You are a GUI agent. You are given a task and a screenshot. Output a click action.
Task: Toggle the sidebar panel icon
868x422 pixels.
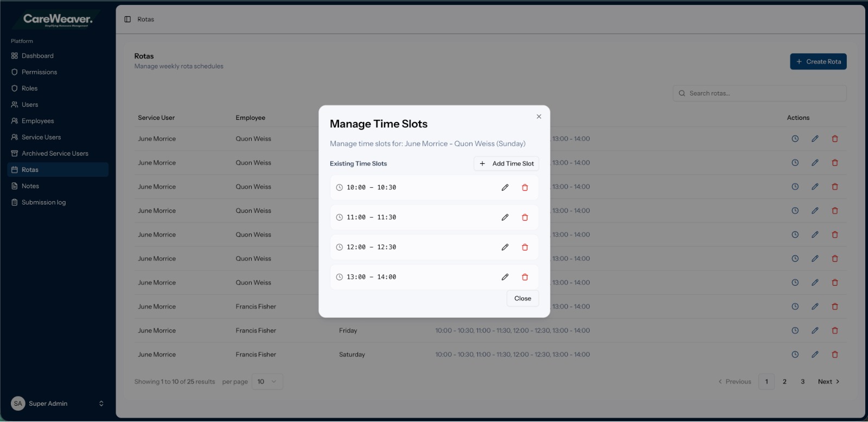[x=127, y=20]
